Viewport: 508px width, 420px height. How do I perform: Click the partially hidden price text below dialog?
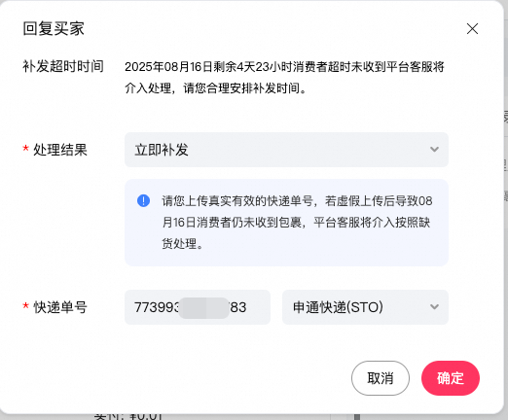pyautogui.click(x=128, y=416)
